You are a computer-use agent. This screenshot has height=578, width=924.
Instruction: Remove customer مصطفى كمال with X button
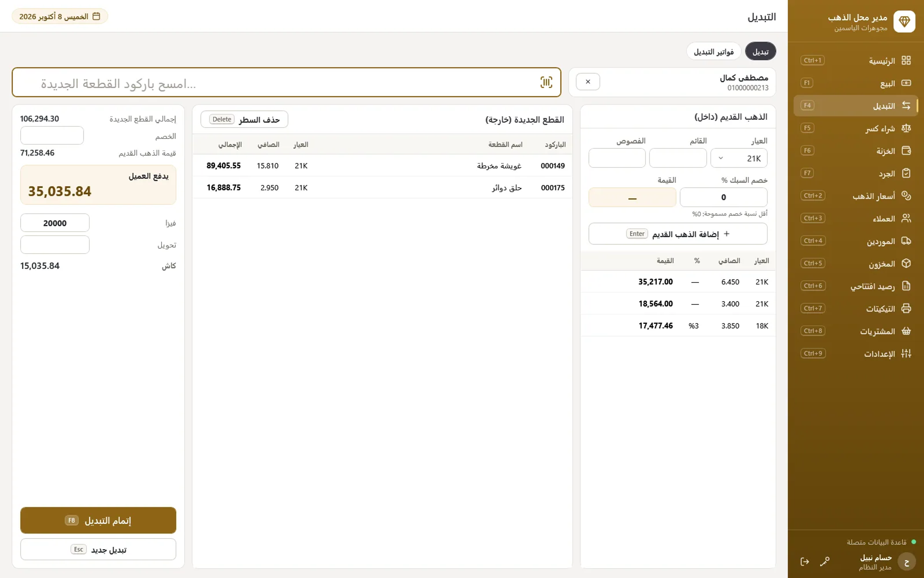588,82
